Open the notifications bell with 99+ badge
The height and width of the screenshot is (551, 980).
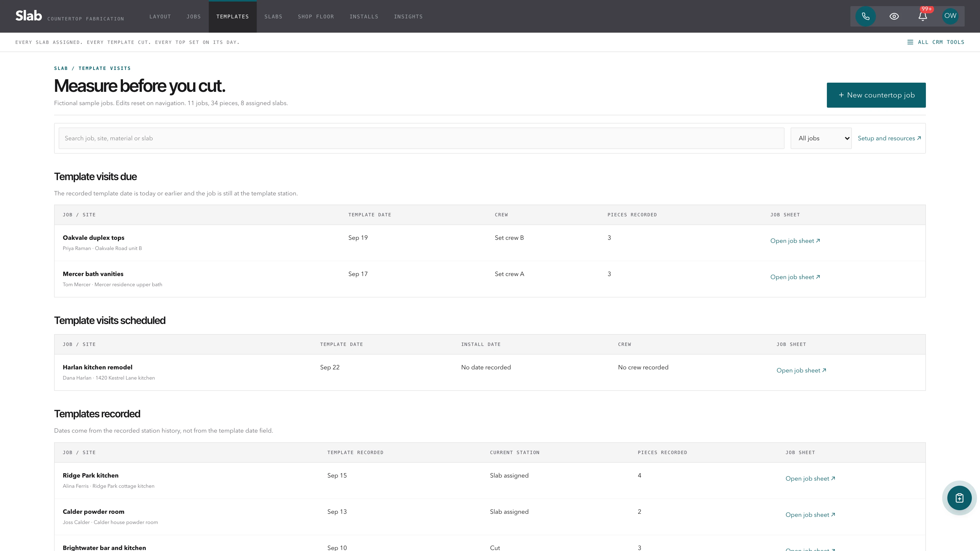pos(923,16)
